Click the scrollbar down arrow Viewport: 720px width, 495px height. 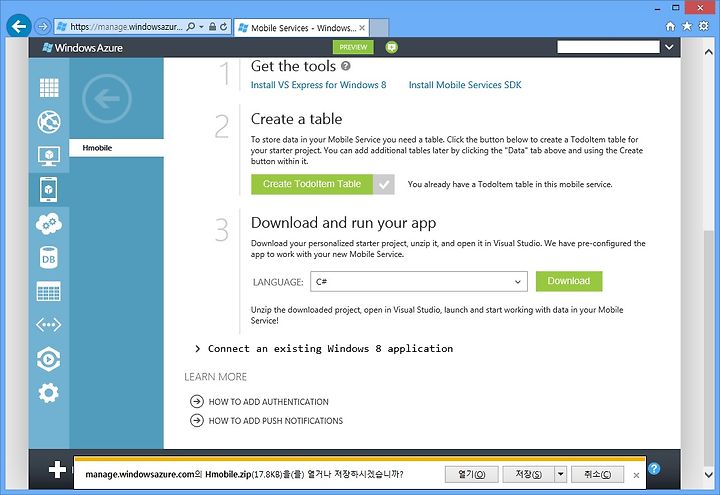click(x=709, y=474)
